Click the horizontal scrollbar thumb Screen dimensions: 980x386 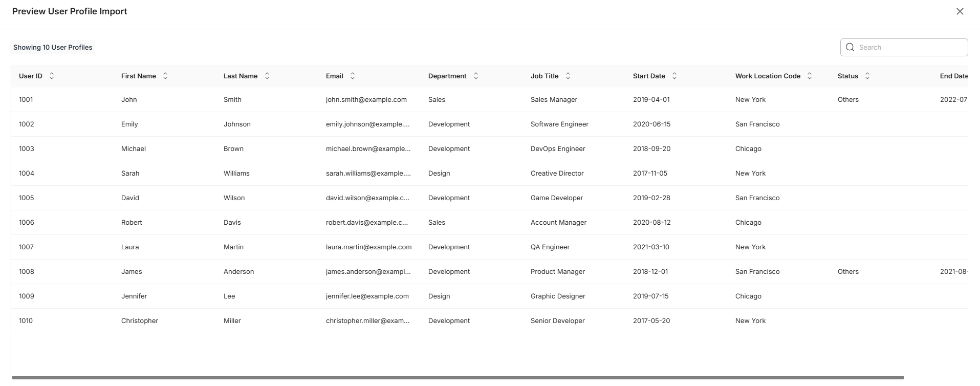click(458, 378)
